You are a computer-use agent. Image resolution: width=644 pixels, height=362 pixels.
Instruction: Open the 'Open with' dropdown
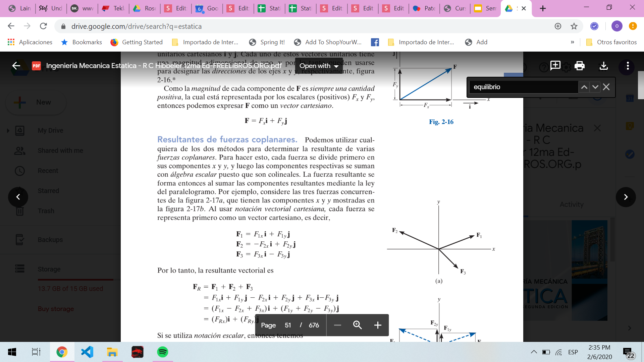(x=319, y=66)
